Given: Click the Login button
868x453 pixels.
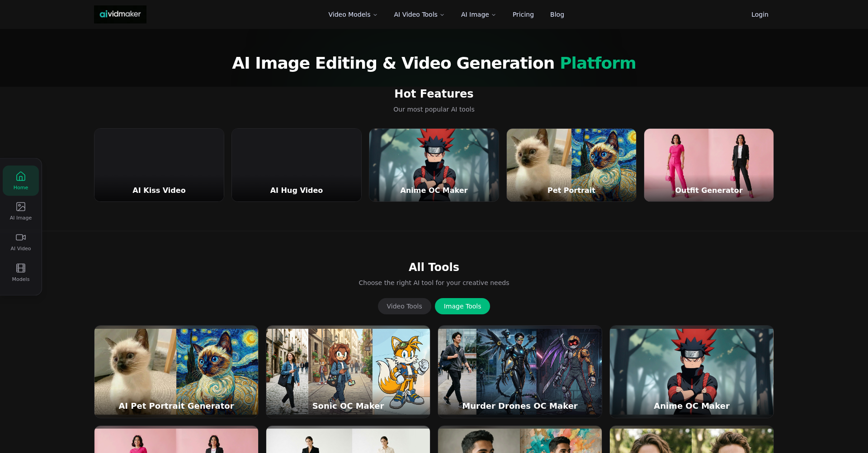Looking at the screenshot, I should click(x=759, y=14).
